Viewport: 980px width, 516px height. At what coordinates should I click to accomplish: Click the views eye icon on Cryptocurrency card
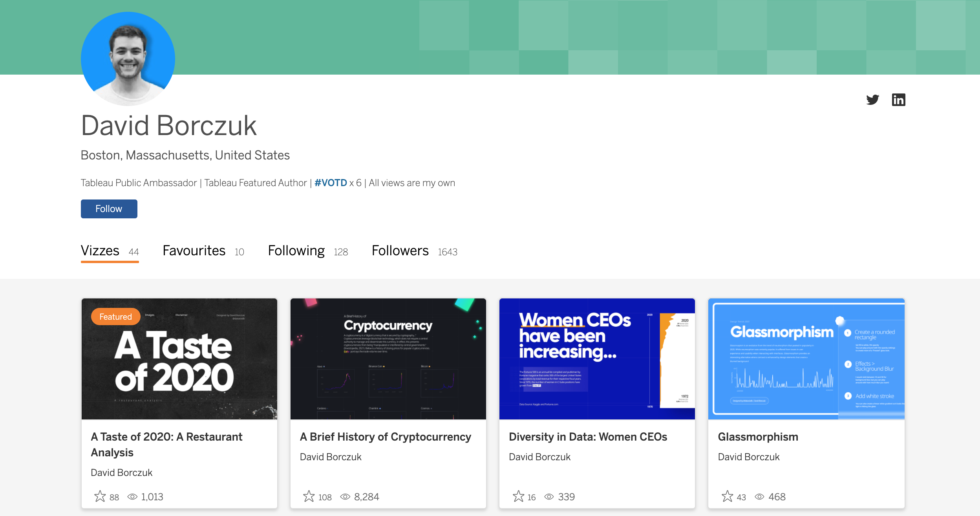[345, 497]
